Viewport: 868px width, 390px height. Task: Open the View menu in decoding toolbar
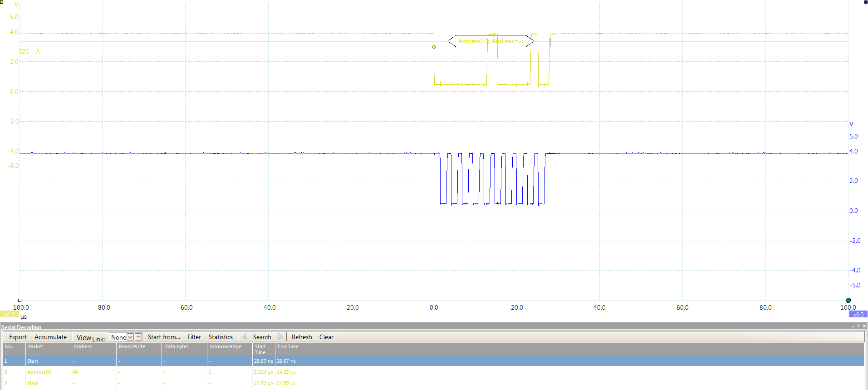[x=84, y=337]
